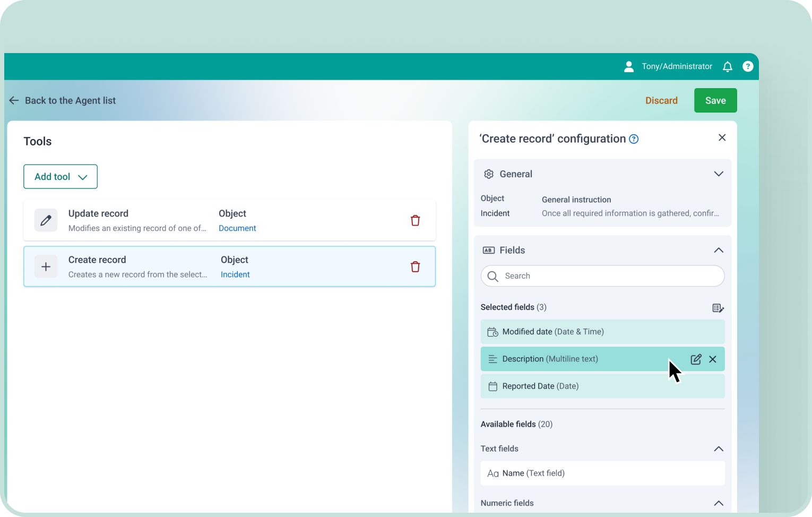Open the selected fields list edit icon
The width and height of the screenshot is (812, 517).
(x=718, y=308)
